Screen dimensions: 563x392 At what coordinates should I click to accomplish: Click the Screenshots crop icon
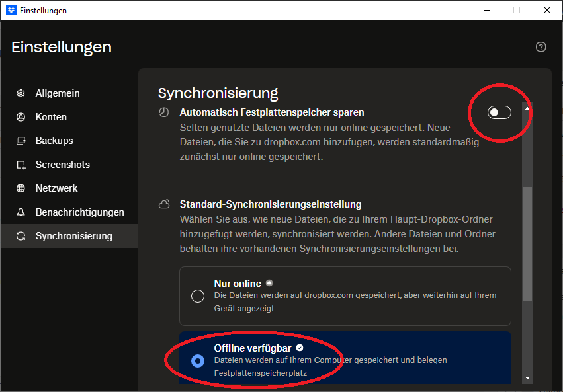21,165
